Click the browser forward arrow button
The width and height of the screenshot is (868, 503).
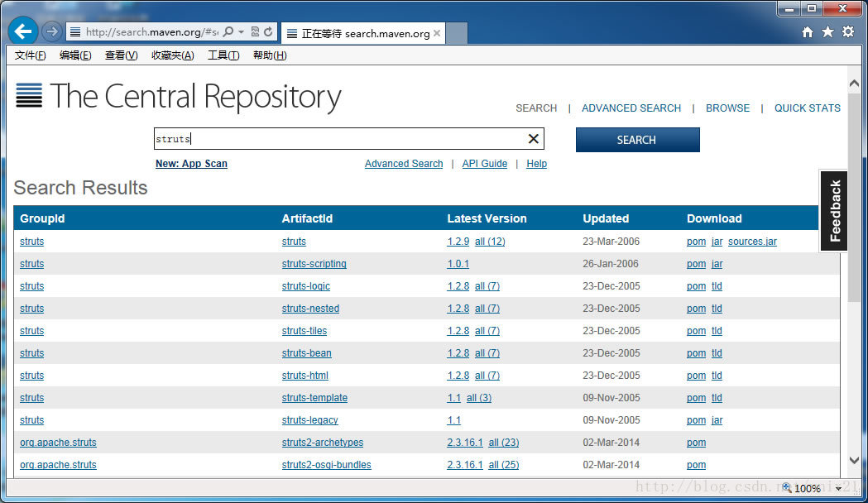coord(51,31)
